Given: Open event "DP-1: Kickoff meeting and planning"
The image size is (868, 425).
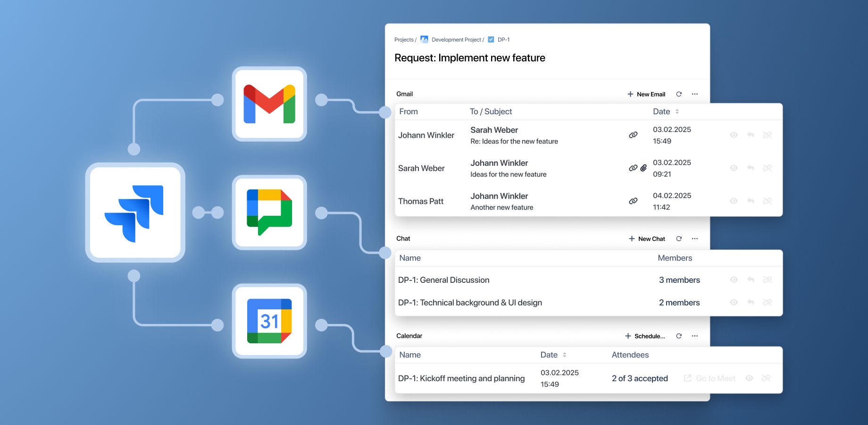Looking at the screenshot, I should (461, 378).
